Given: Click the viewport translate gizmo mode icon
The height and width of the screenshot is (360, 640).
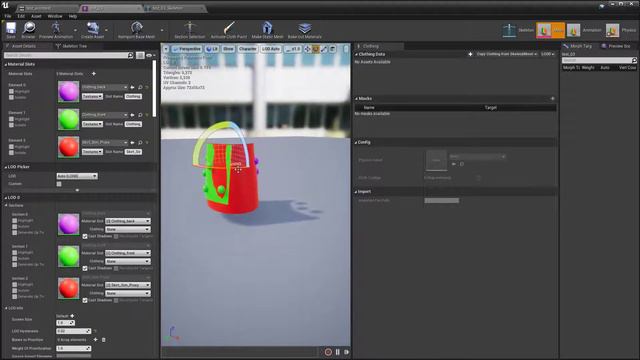Looking at the screenshot, I should coord(307,49).
